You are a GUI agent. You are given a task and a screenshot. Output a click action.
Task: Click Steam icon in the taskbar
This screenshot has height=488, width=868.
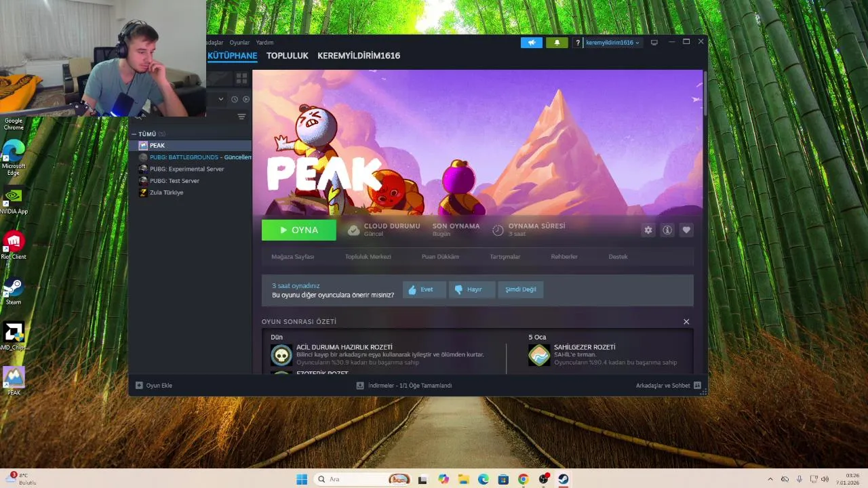564,479
